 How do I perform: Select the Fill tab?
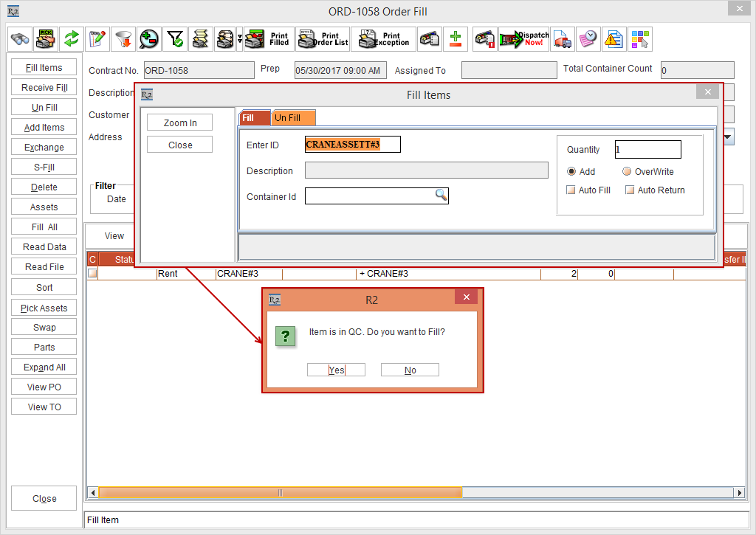coord(253,117)
